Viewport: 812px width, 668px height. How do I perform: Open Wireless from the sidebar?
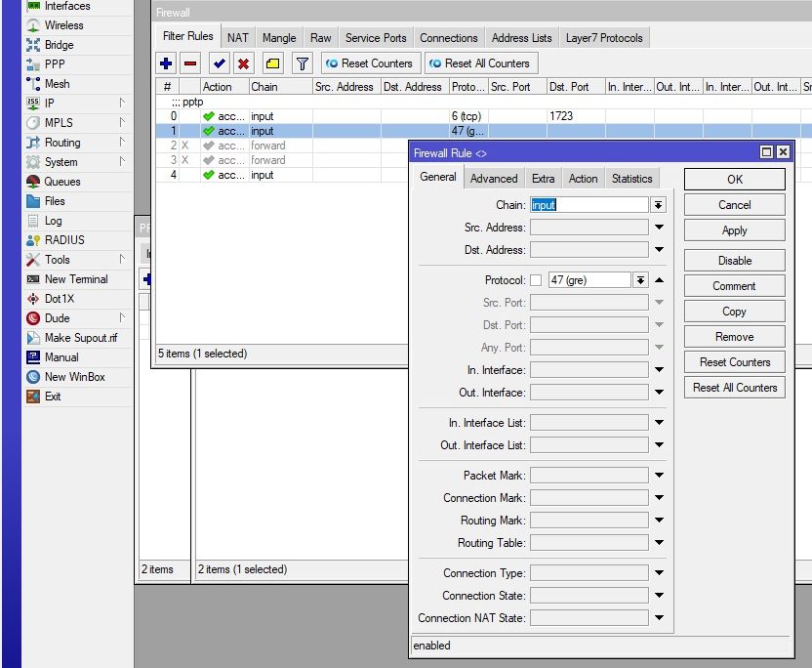63,25
